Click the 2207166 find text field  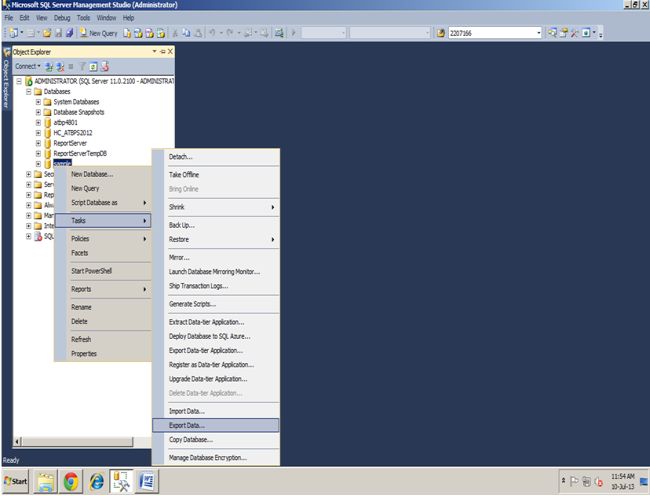(492, 33)
